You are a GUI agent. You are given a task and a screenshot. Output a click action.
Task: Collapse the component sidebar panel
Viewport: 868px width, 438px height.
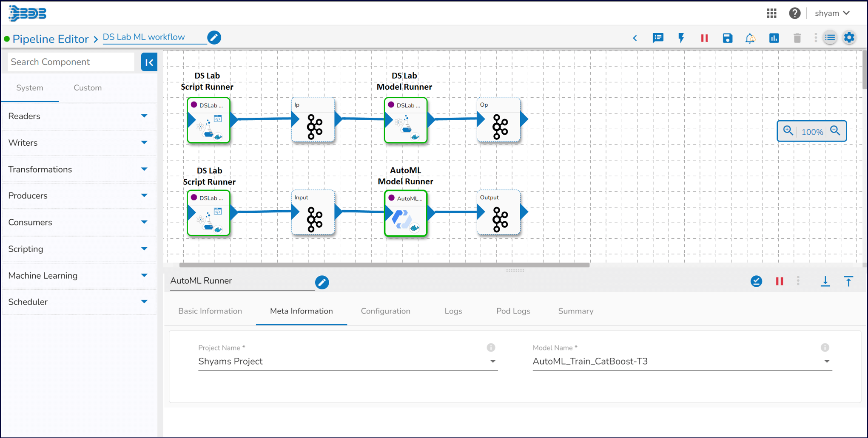point(149,62)
